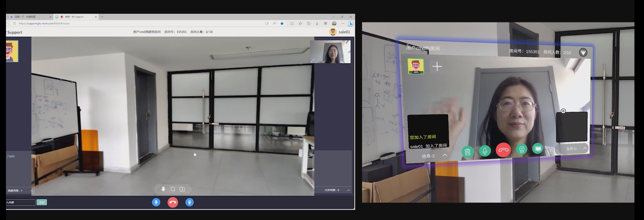Add participant with the plus icon

point(437,67)
